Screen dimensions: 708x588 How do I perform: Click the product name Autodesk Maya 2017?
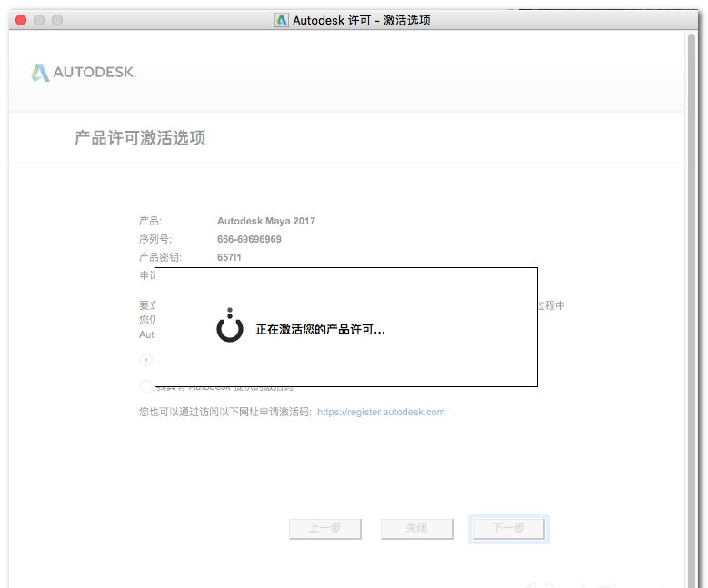(x=266, y=221)
